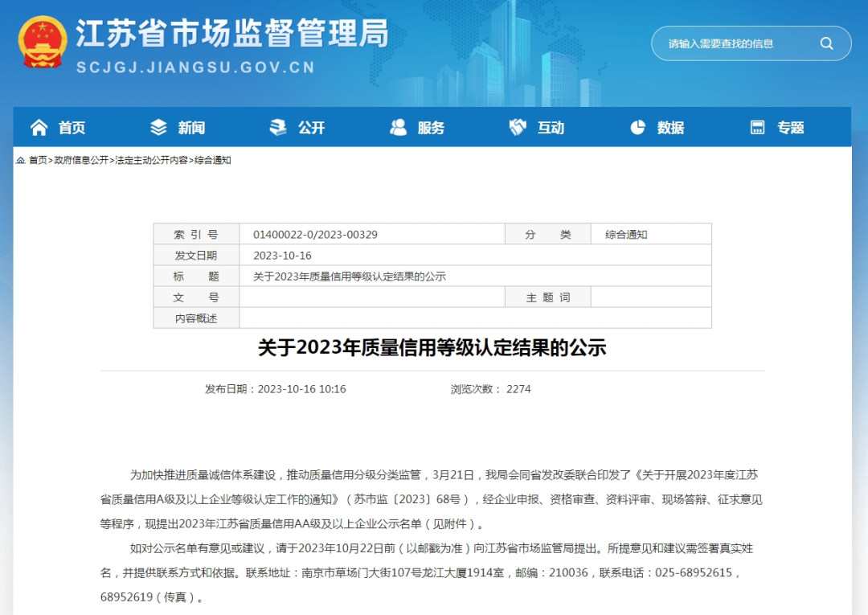The image size is (868, 615).
Task: Click the 文号 label cell
Action: (196, 297)
